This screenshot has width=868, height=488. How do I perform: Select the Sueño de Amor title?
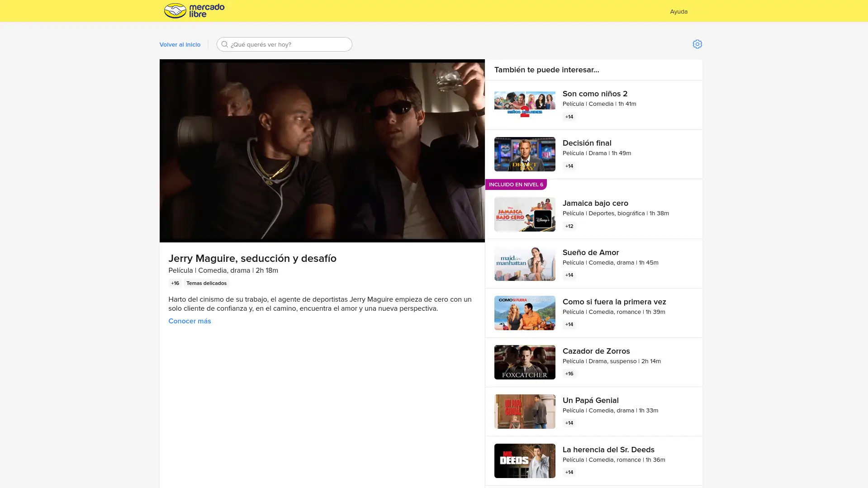tap(591, 252)
